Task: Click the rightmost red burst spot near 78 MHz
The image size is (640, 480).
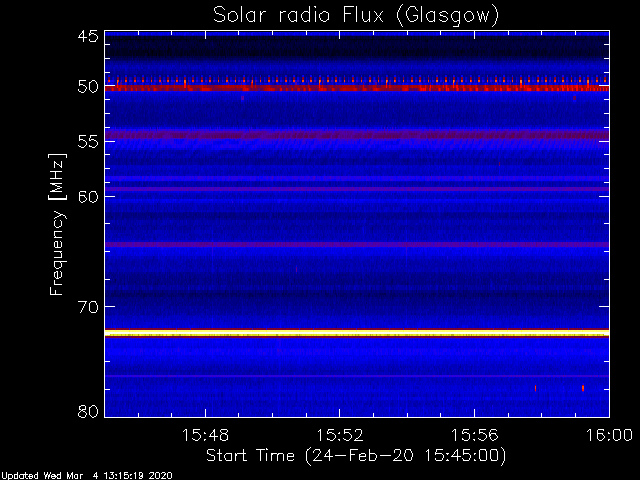Action: coord(583,388)
